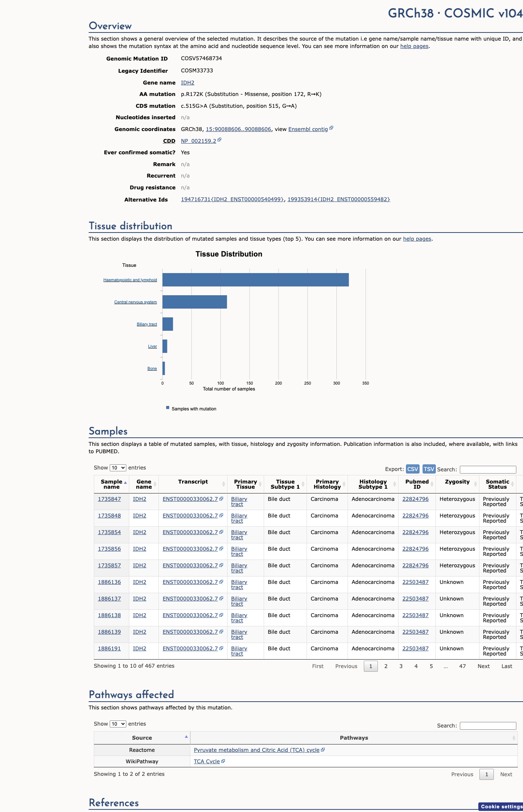This screenshot has width=523, height=812.
Task: Open genomic coordinates 15:90088606..90088606 link
Action: pyautogui.click(x=238, y=129)
